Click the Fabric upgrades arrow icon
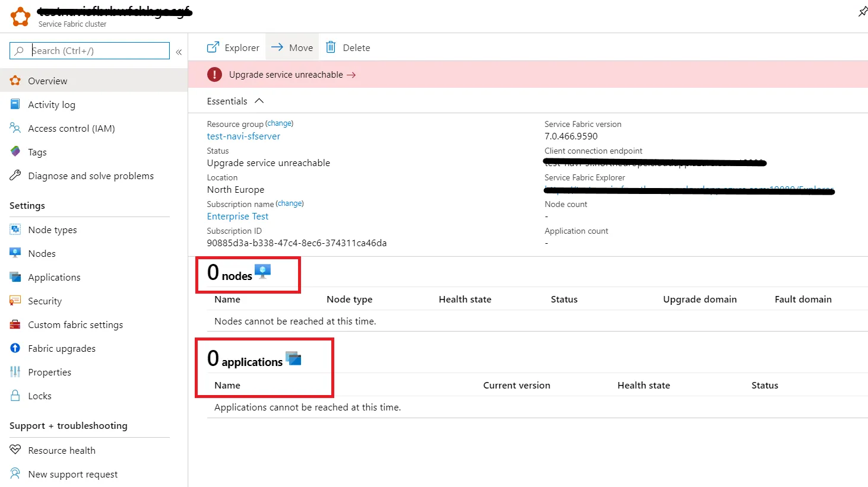 click(x=15, y=348)
